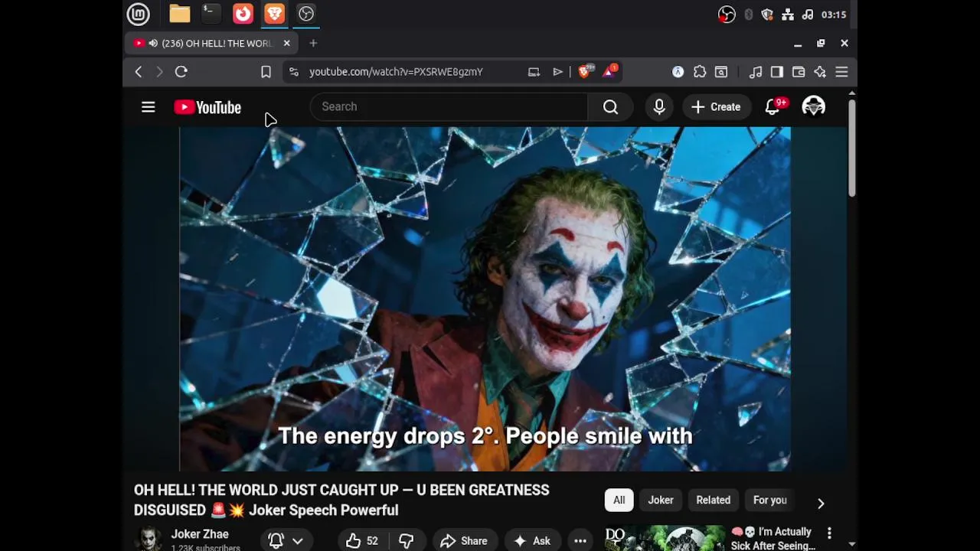Mute the tab via speaker icon

tap(153, 44)
